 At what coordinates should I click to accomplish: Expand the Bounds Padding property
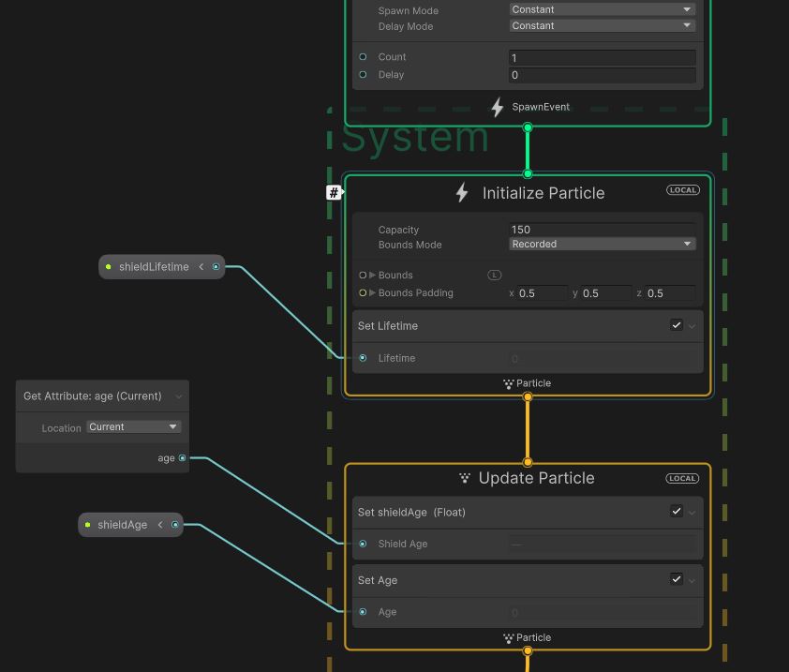click(x=373, y=293)
